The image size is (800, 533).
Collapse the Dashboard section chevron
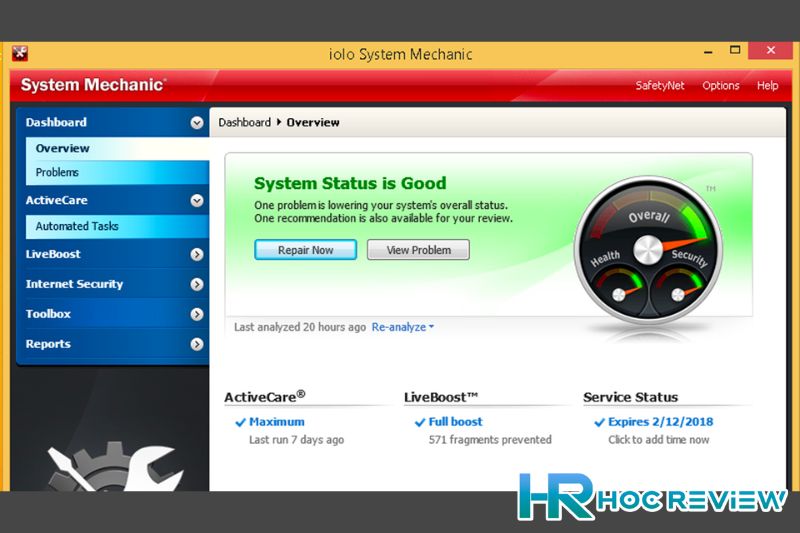[x=197, y=122]
